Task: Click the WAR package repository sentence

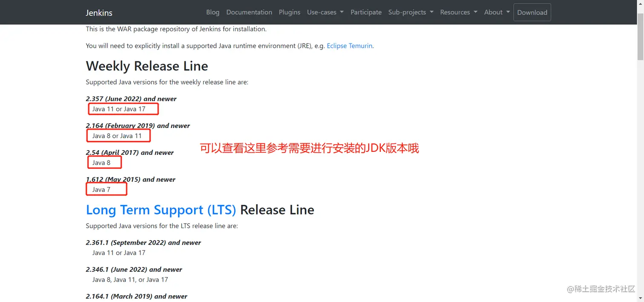Action: (176, 29)
